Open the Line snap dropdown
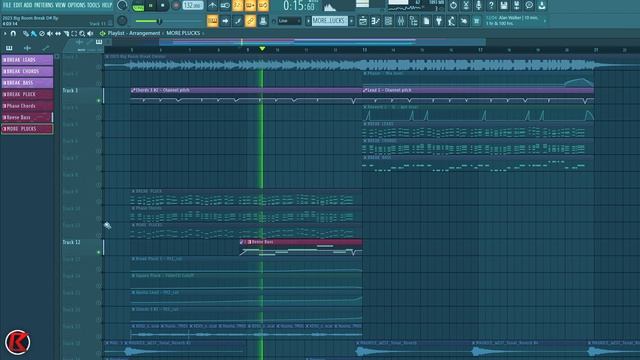The width and height of the screenshot is (640, 360). click(289, 20)
